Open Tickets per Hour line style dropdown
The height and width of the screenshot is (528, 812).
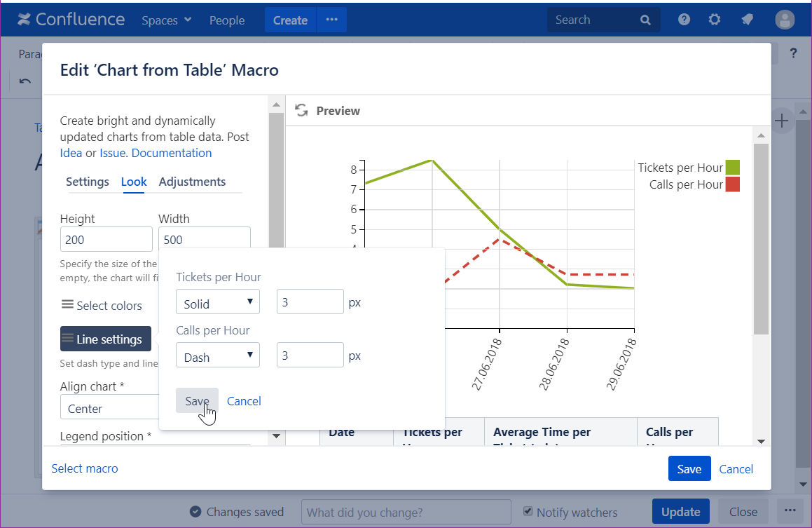point(218,304)
